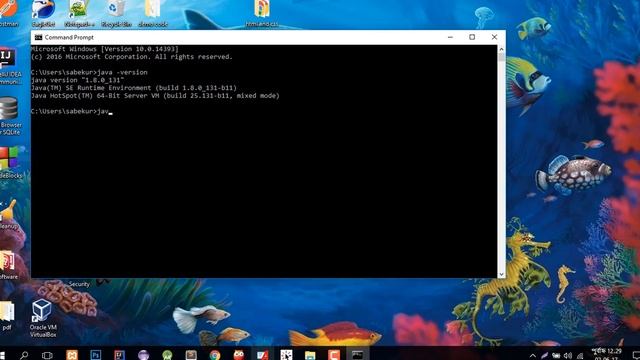
Task: Launch XAMPP from the taskbar
Action: [72, 355]
